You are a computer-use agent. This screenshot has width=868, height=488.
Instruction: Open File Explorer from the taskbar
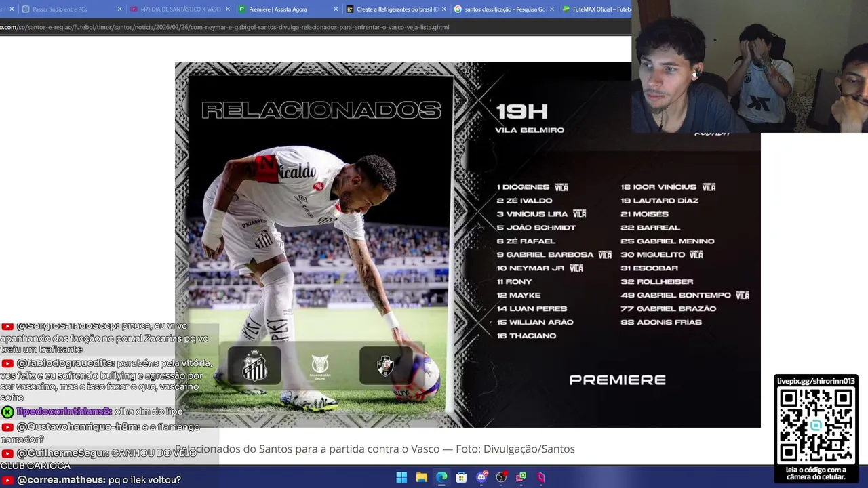tap(421, 477)
